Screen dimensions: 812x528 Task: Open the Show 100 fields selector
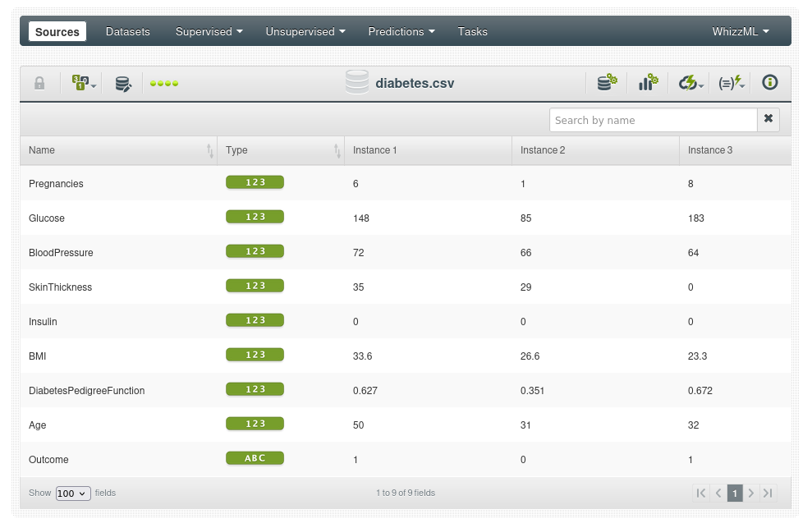[72, 494]
